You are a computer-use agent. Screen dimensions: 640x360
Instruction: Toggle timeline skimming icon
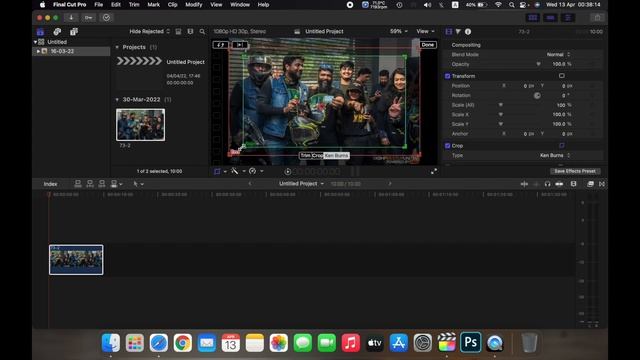[524, 184]
